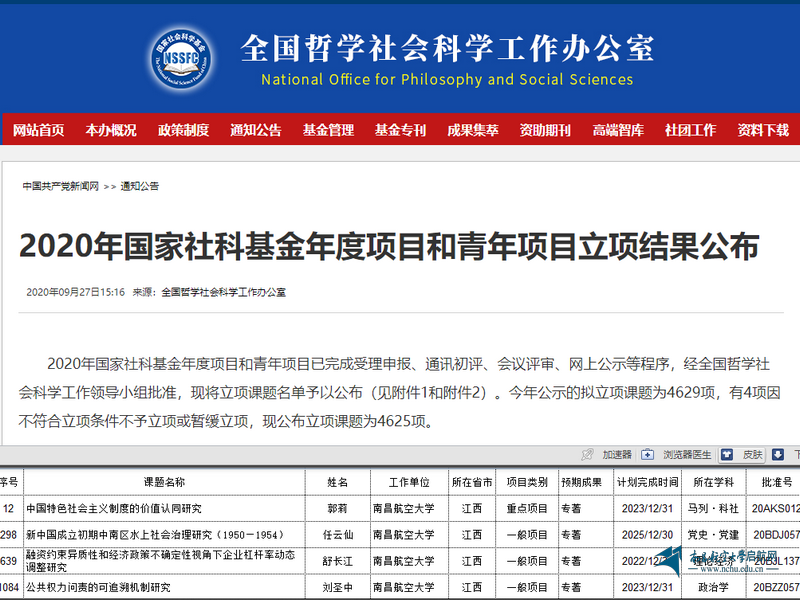Go to the 通知公告 notices section

256,130
